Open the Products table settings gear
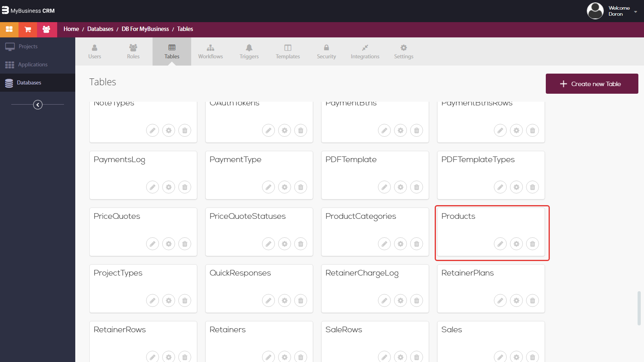644x362 pixels. (x=516, y=244)
